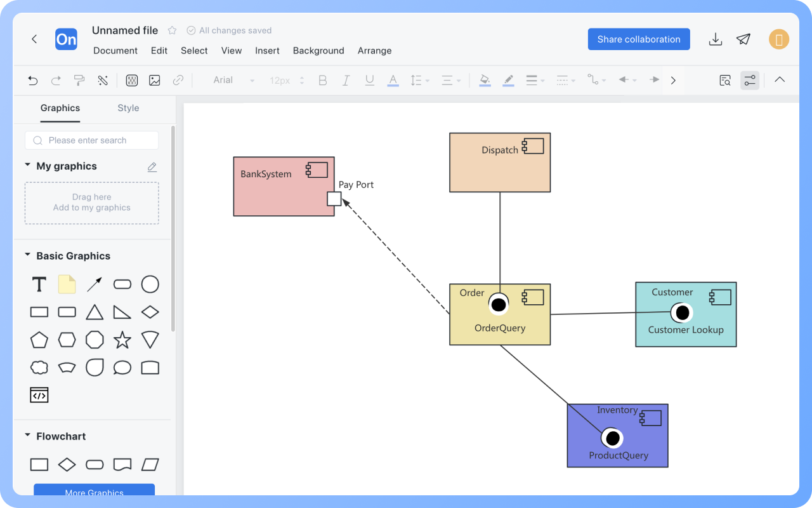Click the insert link icon

tap(178, 80)
